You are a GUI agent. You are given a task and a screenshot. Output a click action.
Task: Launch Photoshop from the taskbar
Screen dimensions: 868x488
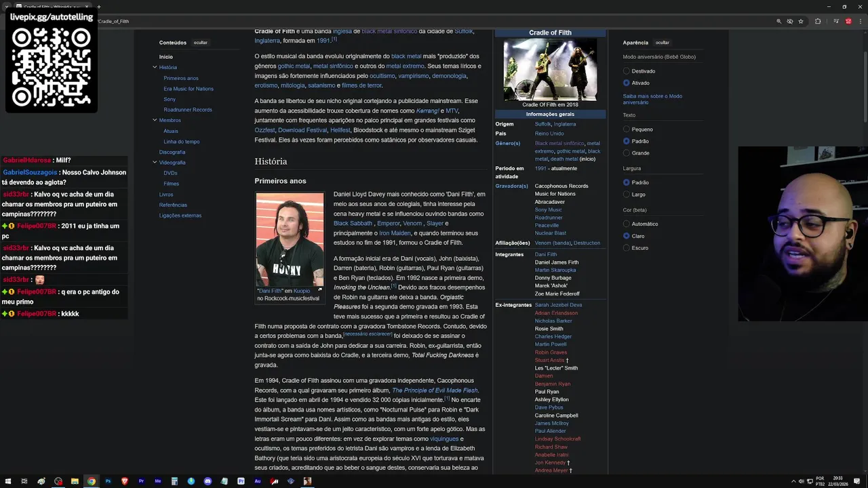[x=108, y=481]
